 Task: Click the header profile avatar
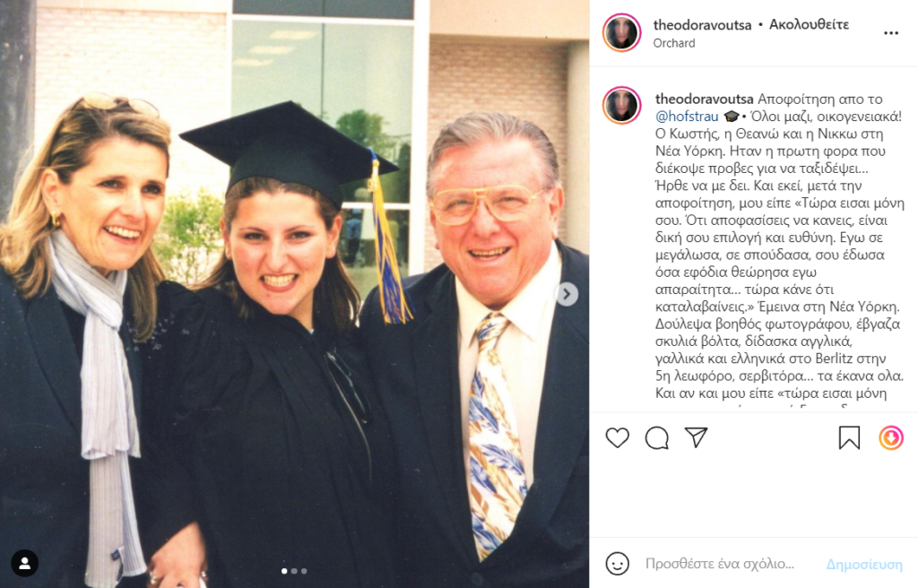[x=622, y=33]
